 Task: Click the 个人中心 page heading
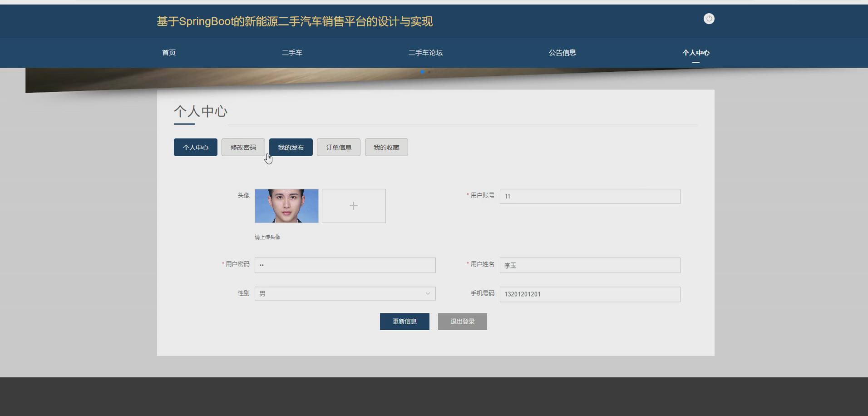click(200, 111)
